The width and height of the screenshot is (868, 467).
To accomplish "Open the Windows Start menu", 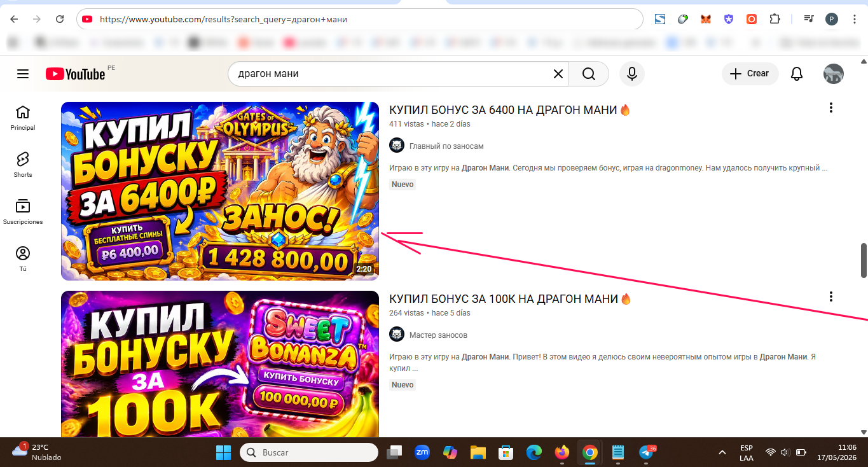I will (224, 452).
